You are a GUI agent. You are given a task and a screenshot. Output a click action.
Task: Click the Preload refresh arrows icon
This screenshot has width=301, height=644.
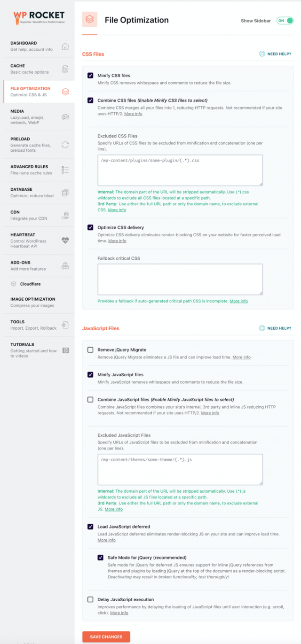65,144
